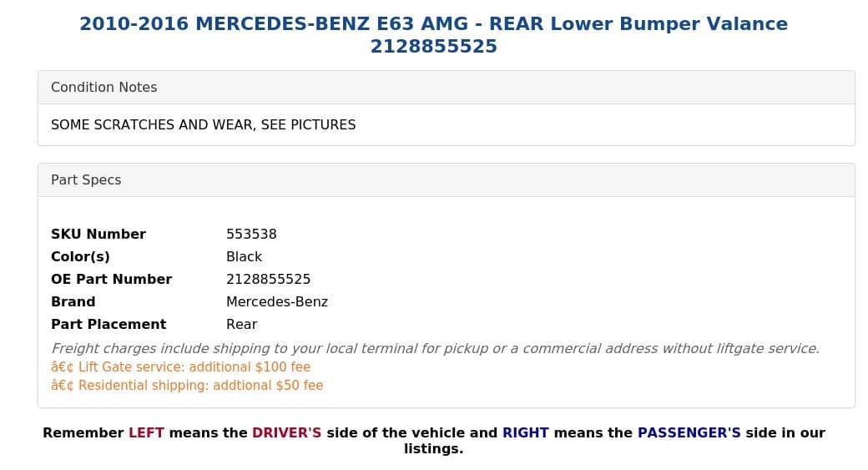
Task: Click the red DRIVER'S word
Action: [x=286, y=432]
